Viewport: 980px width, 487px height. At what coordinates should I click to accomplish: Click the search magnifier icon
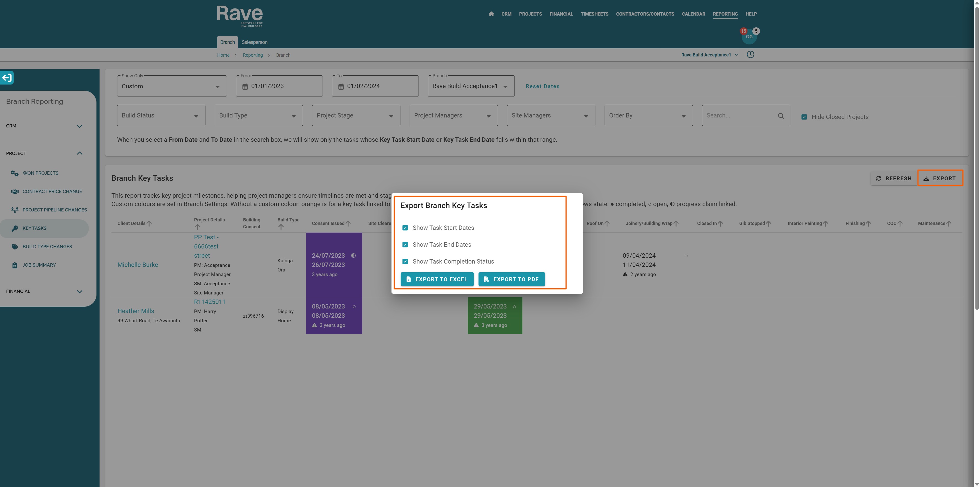click(x=781, y=116)
